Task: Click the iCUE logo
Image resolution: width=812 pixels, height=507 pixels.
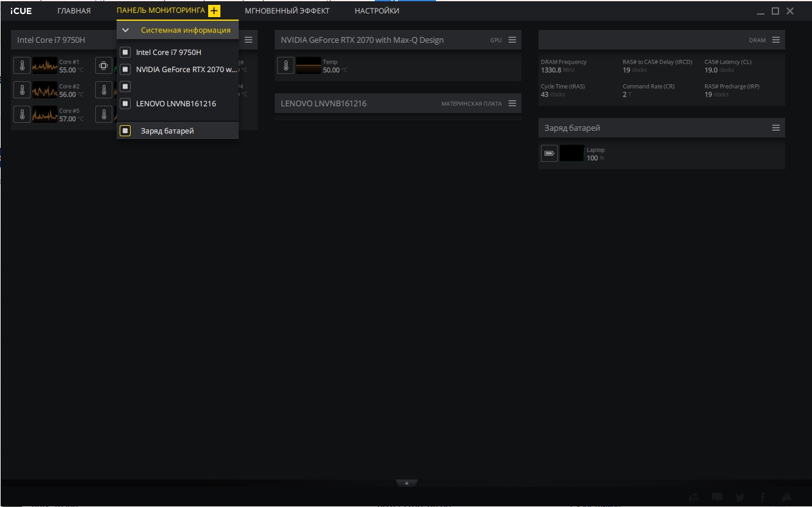Action: coord(21,11)
